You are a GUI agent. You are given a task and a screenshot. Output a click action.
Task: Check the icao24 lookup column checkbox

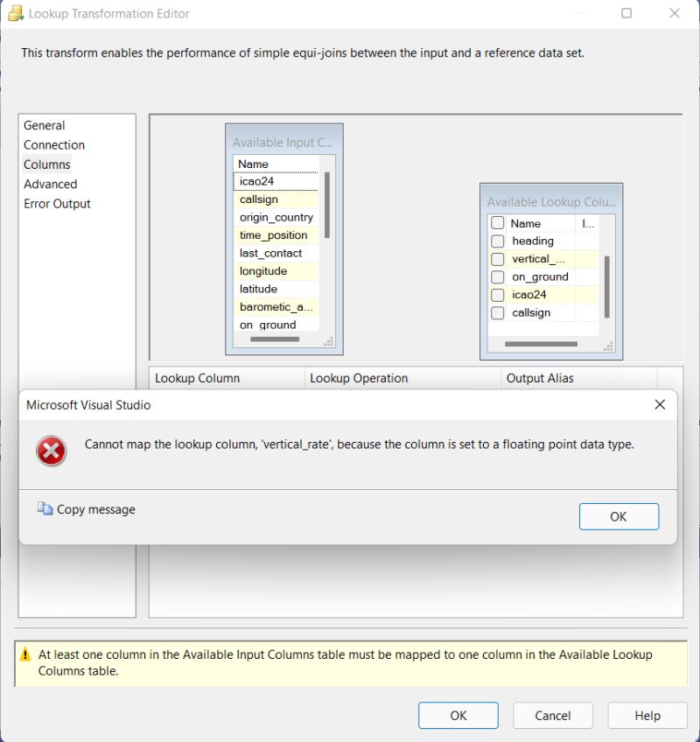click(x=498, y=295)
